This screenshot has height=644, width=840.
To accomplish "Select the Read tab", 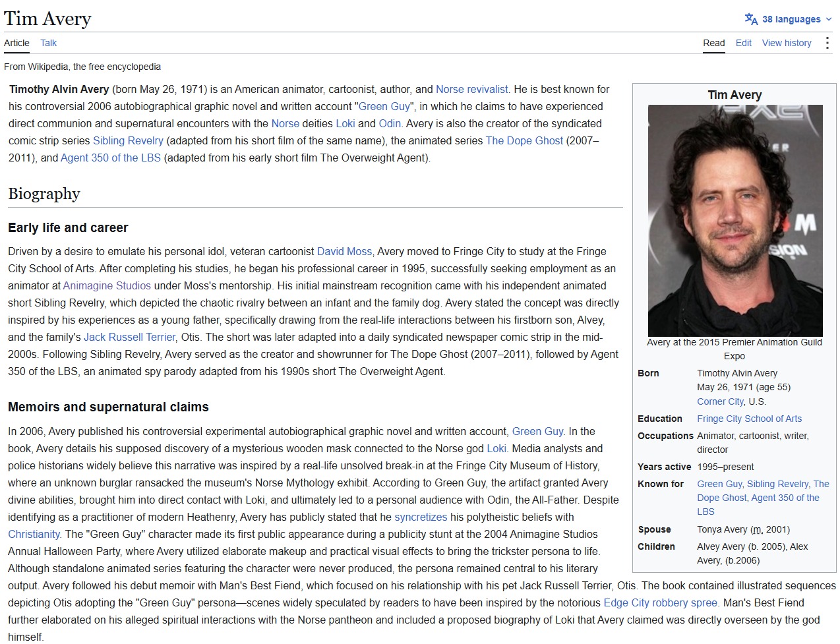I will (x=714, y=43).
